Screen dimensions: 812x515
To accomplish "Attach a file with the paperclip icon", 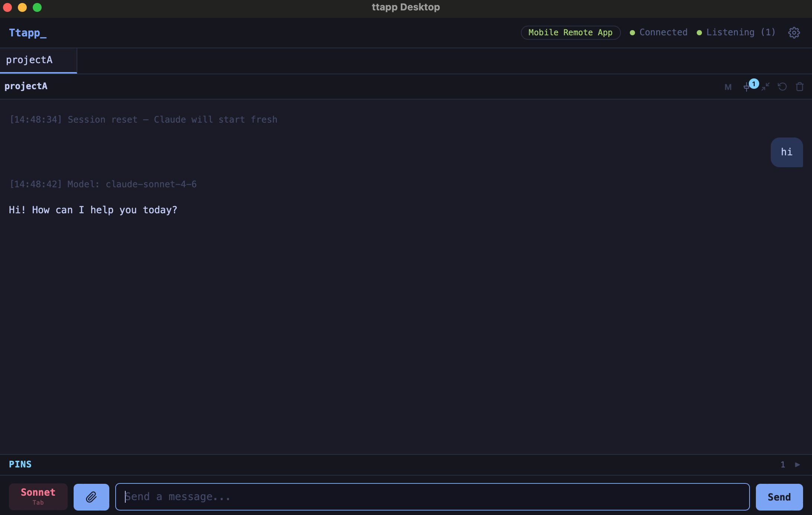I will 91,497.
